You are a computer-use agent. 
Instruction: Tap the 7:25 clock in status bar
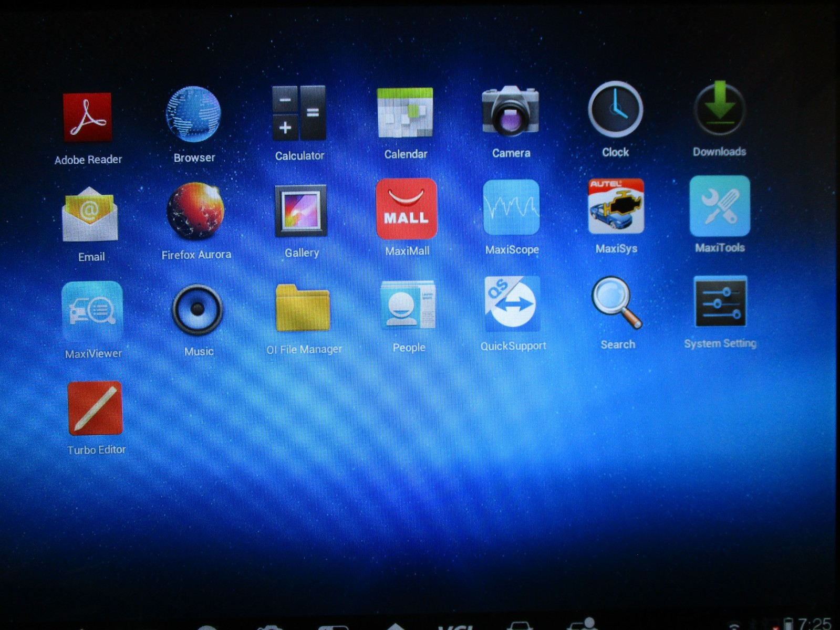coord(814,624)
